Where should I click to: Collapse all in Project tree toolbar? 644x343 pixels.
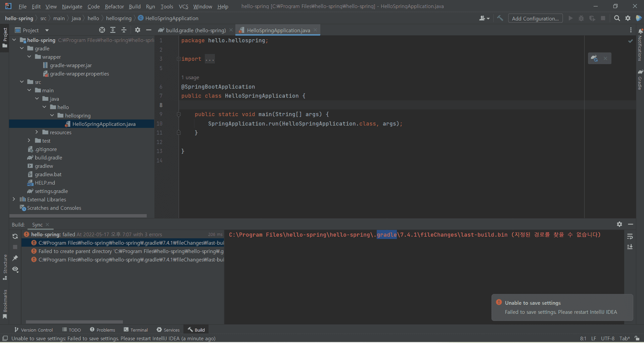click(124, 30)
